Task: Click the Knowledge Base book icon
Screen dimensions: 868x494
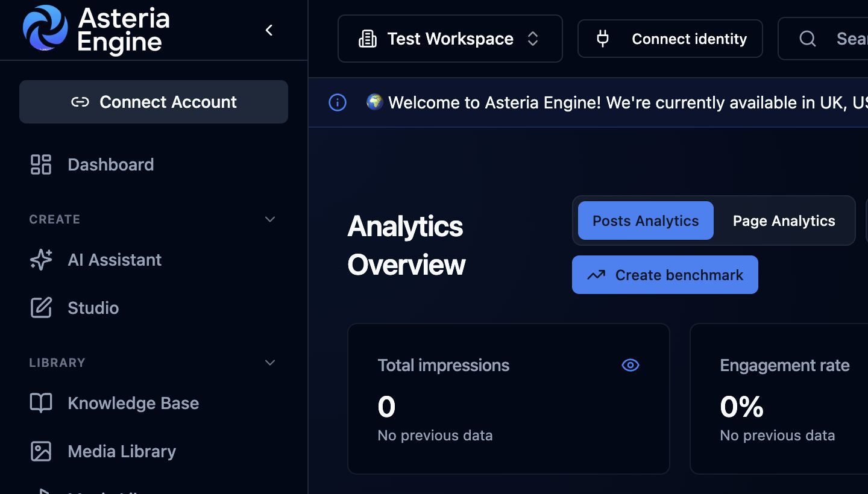Action: (x=41, y=403)
